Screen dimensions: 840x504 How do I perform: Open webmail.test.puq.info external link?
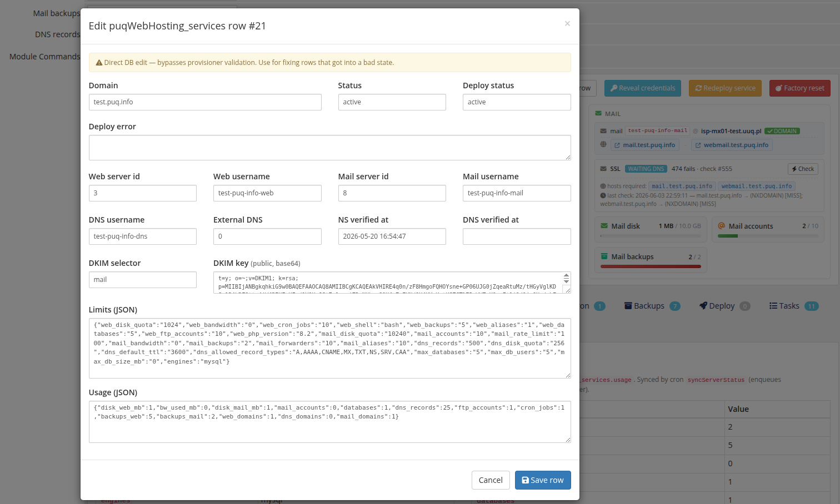732,145
